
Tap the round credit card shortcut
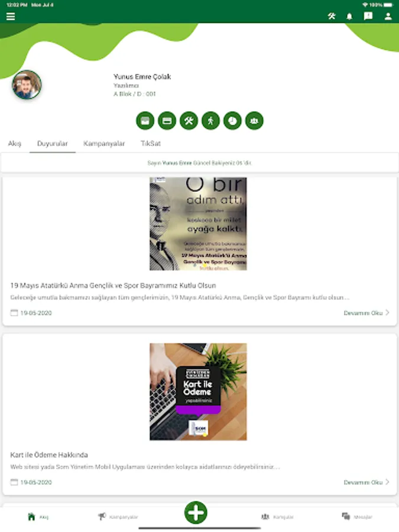pos(167,121)
